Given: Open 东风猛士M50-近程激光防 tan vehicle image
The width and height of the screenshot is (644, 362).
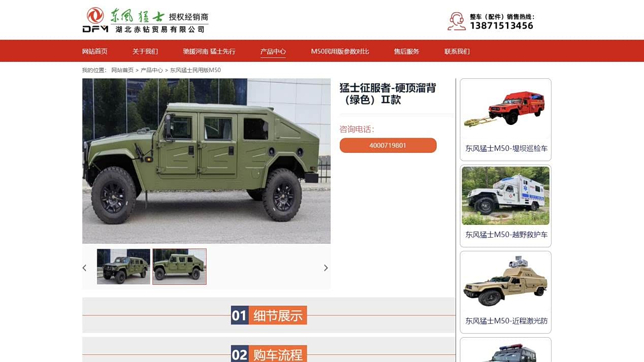Looking at the screenshot, I should point(505,282).
